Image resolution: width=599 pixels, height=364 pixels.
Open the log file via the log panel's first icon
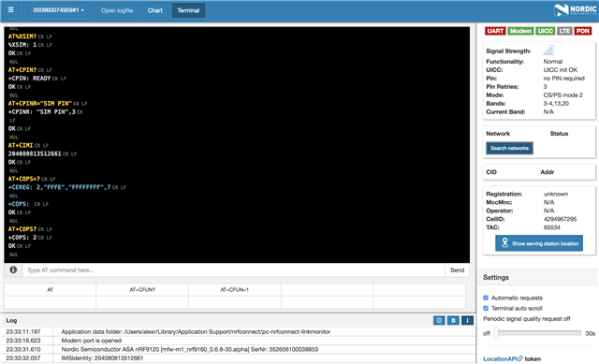439,320
